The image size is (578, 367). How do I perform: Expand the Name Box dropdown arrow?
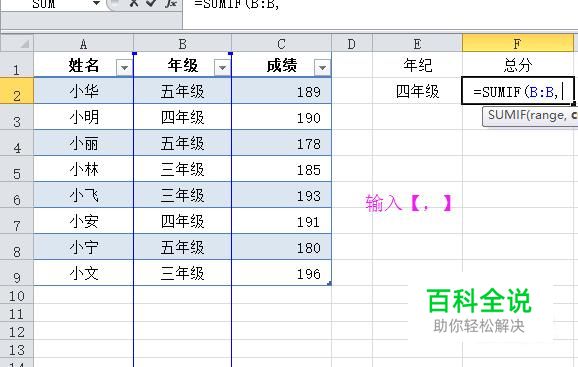pyautogui.click(x=96, y=4)
